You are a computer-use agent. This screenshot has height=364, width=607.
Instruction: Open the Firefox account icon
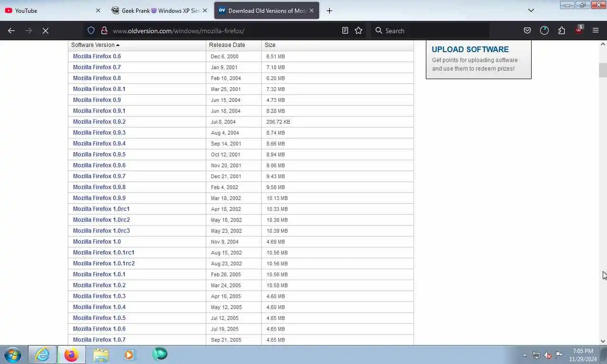[544, 30]
